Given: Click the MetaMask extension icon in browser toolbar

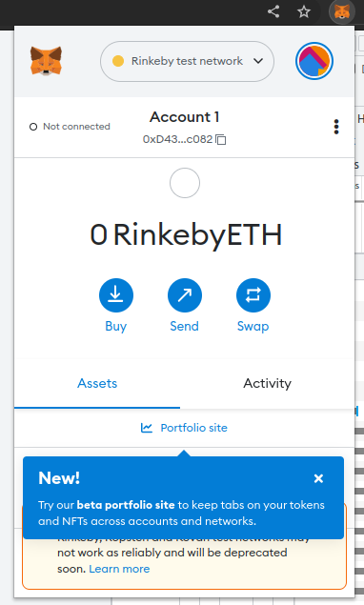Looking at the screenshot, I should click(x=342, y=11).
